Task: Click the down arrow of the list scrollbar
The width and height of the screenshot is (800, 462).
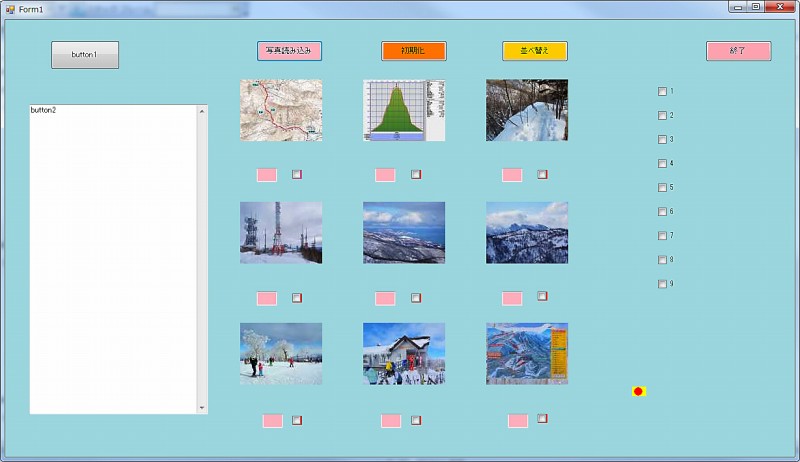Action: coord(202,408)
